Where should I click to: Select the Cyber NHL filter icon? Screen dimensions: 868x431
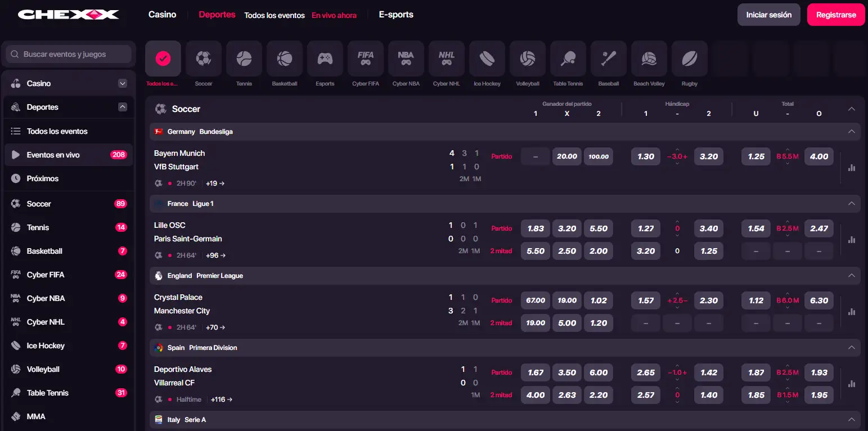tap(447, 59)
